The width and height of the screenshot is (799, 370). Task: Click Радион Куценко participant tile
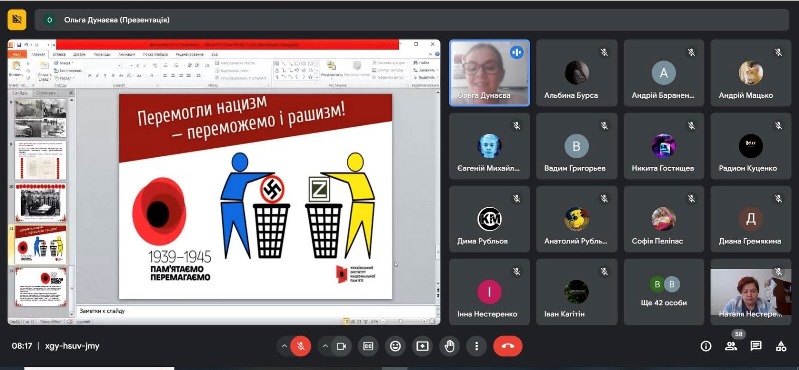pyautogui.click(x=751, y=146)
